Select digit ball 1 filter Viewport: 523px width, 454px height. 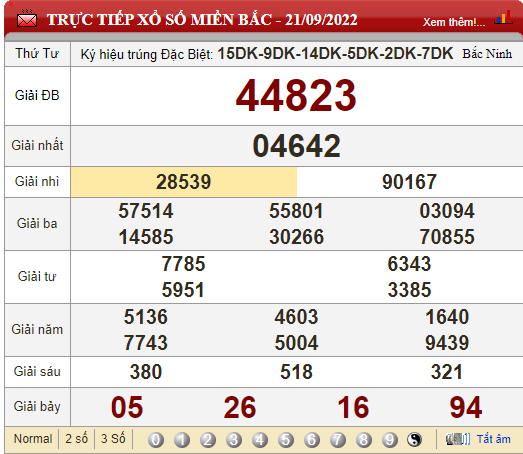point(182,440)
